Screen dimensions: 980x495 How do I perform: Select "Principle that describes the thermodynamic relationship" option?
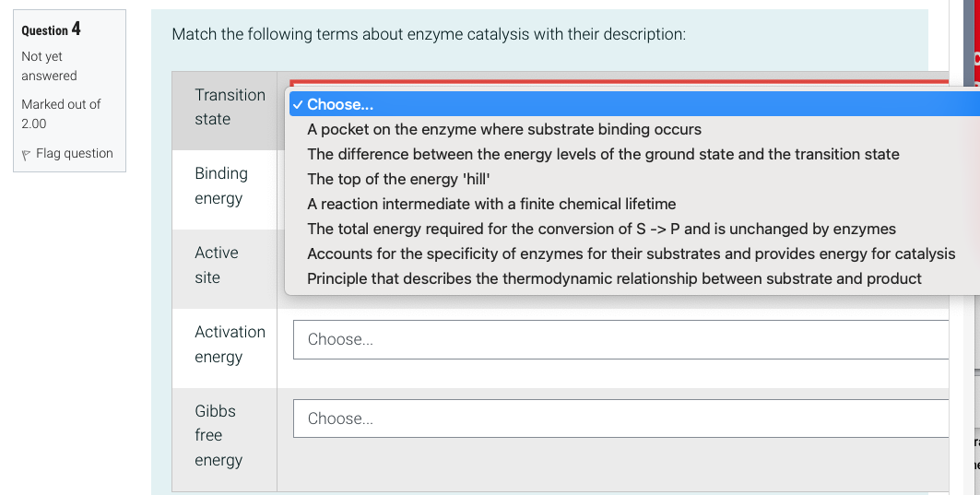coord(614,278)
